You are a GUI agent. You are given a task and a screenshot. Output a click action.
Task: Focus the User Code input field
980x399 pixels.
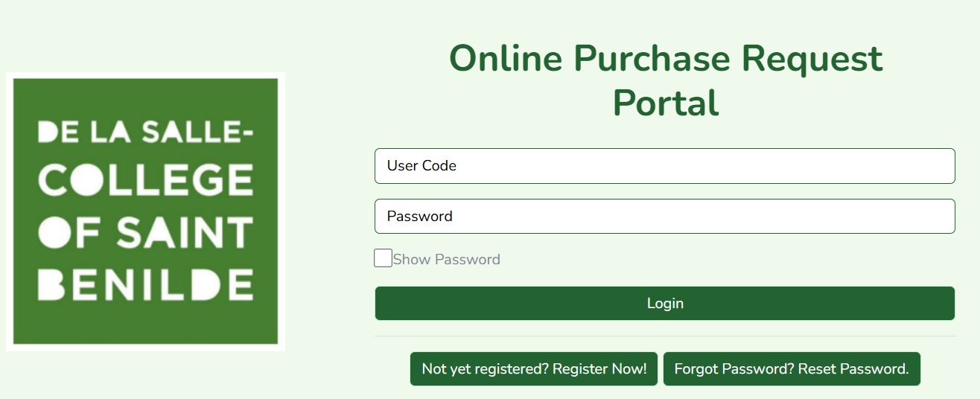[664, 166]
